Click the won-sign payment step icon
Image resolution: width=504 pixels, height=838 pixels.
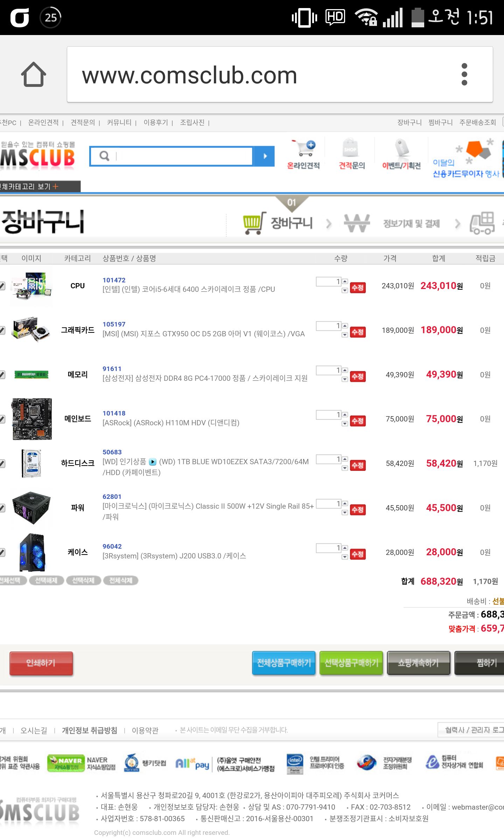pyautogui.click(x=357, y=223)
